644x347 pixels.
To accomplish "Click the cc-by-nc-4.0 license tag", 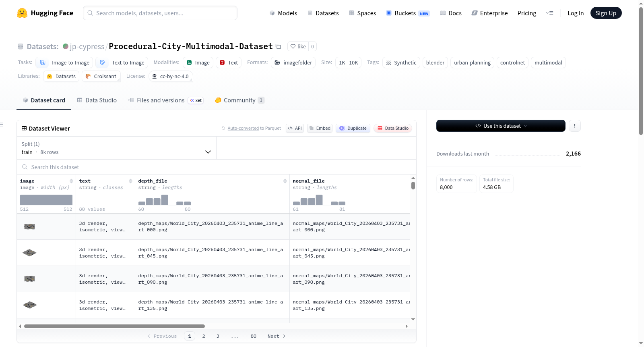I will click(171, 76).
